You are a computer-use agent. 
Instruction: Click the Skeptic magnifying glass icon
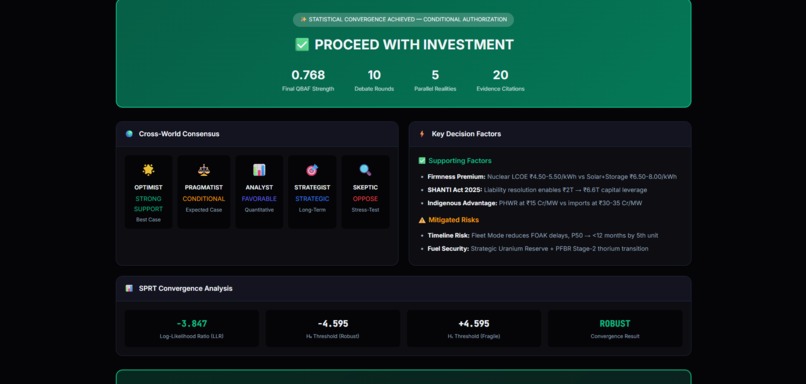pyautogui.click(x=365, y=170)
